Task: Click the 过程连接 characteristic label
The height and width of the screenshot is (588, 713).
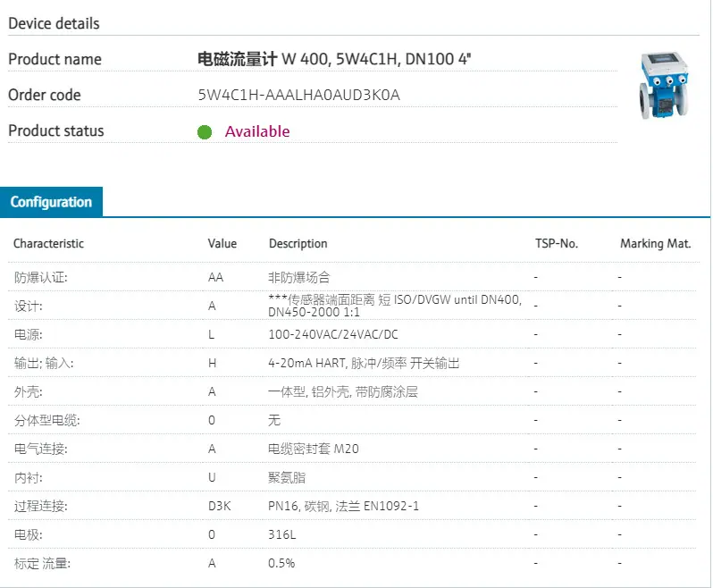Action: point(41,506)
